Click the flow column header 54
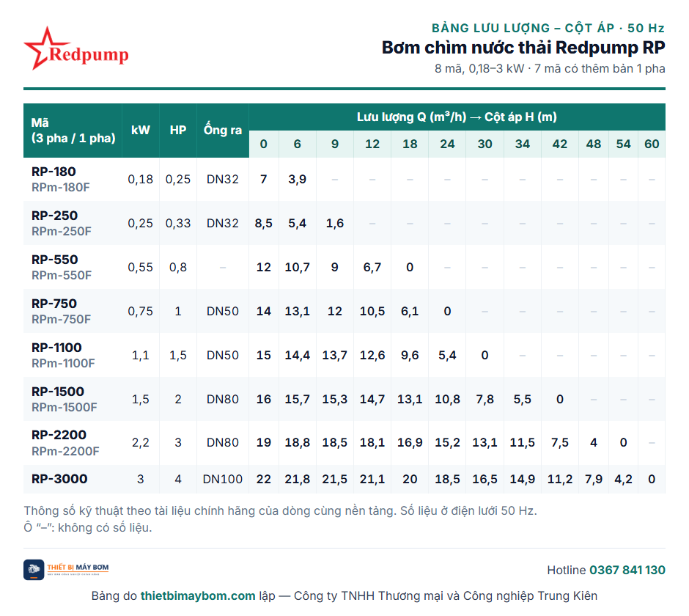Viewport: 689px width, 616px height. click(624, 144)
